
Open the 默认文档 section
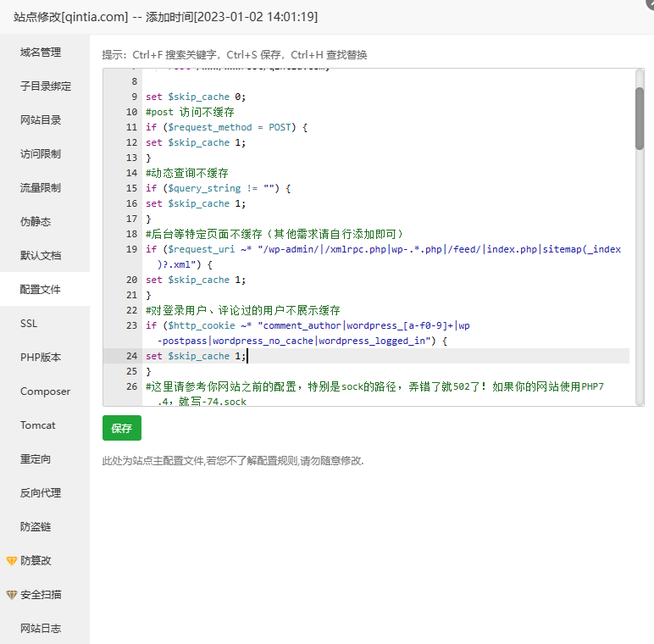tap(41, 256)
